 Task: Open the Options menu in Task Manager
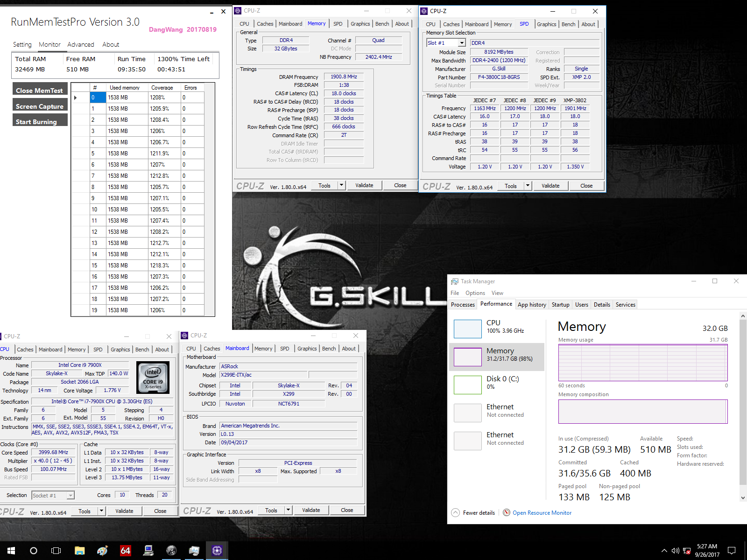(x=475, y=293)
